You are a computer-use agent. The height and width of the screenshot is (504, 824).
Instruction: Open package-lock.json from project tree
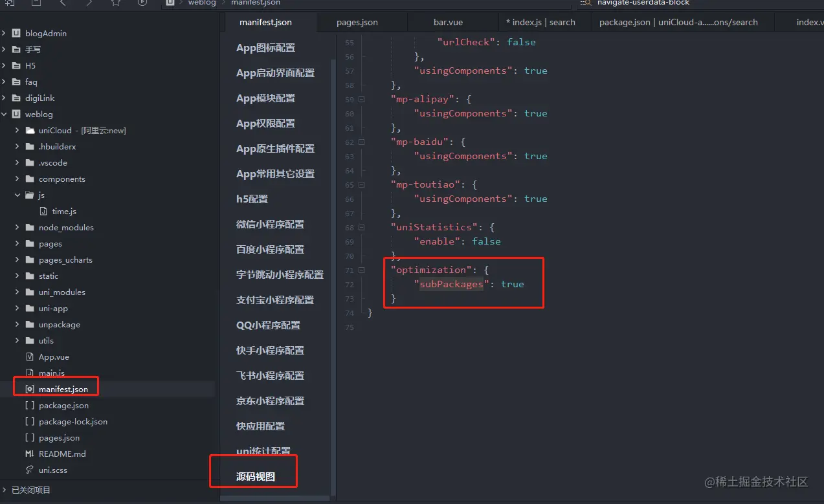(x=73, y=421)
